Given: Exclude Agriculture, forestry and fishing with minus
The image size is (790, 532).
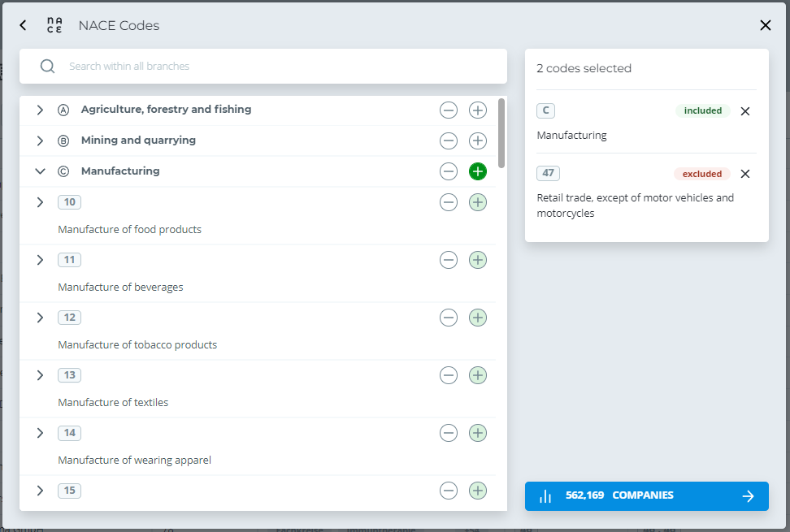Looking at the screenshot, I should [x=449, y=110].
